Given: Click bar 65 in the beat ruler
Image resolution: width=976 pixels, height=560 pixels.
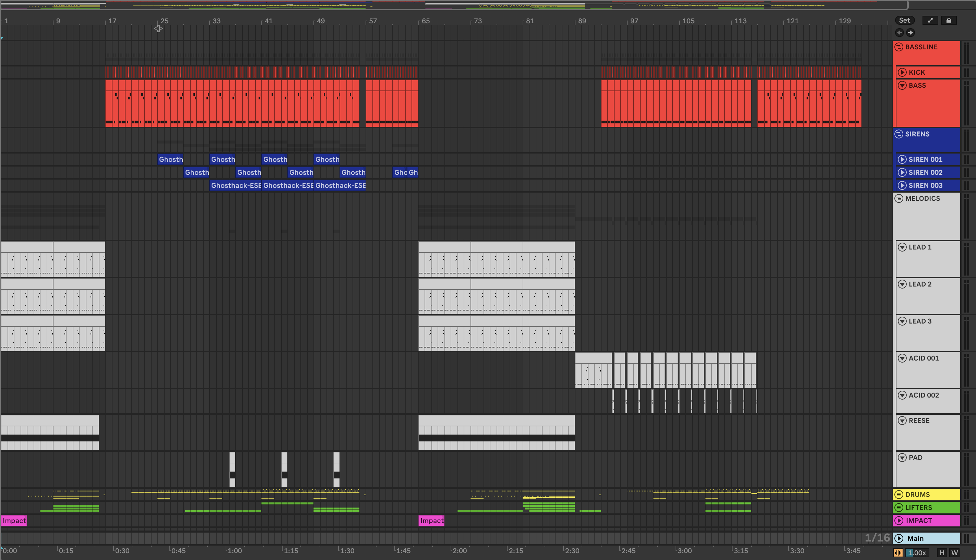Looking at the screenshot, I should point(425,21).
